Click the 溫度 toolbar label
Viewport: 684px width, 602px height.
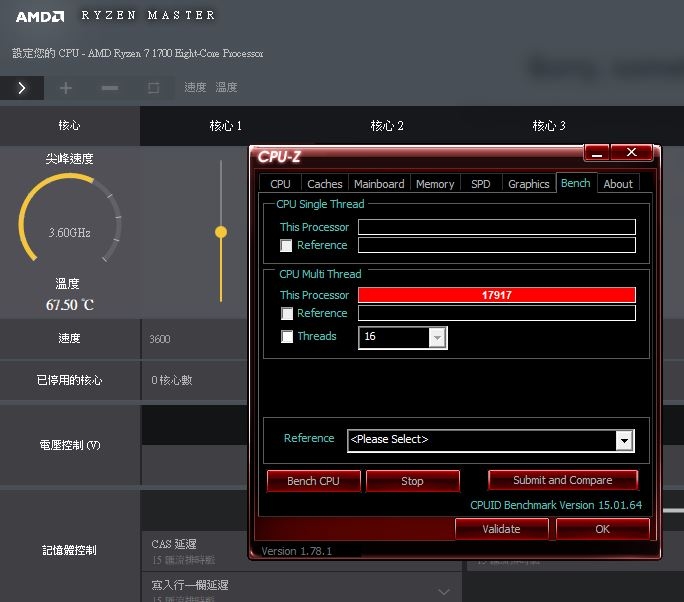(x=226, y=87)
